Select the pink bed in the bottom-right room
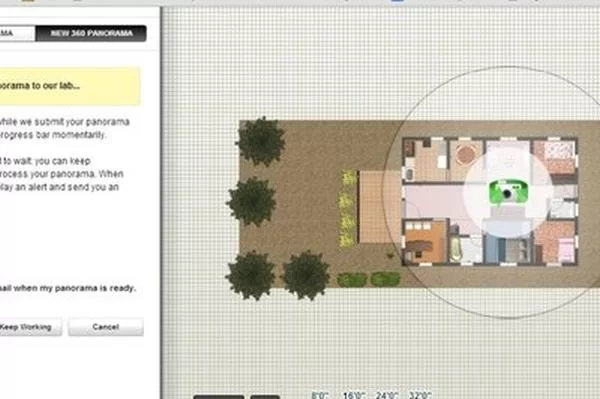This screenshot has height=399, width=600. click(567, 249)
